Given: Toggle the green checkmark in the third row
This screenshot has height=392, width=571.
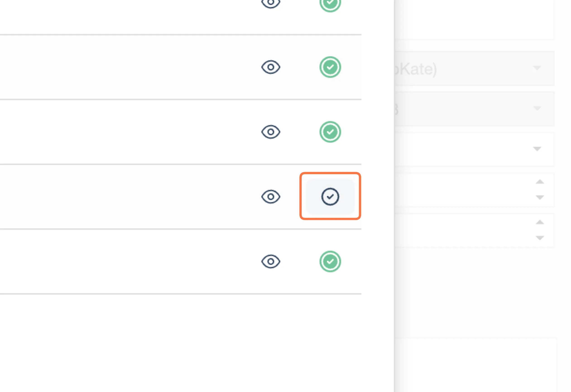Looking at the screenshot, I should click(x=330, y=132).
